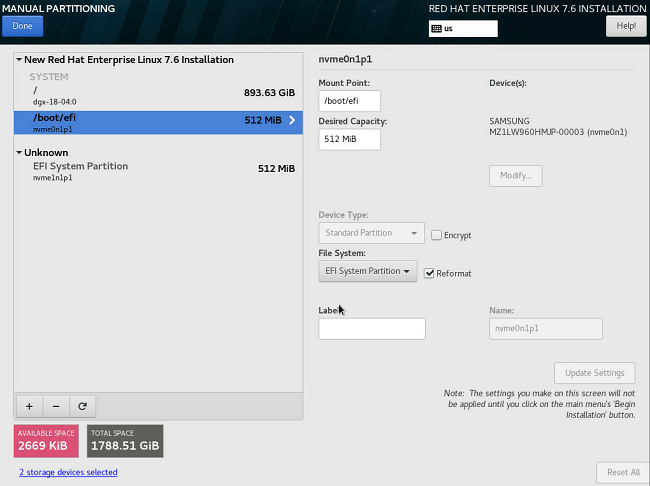Open the Device Type dropdown

tap(371, 233)
